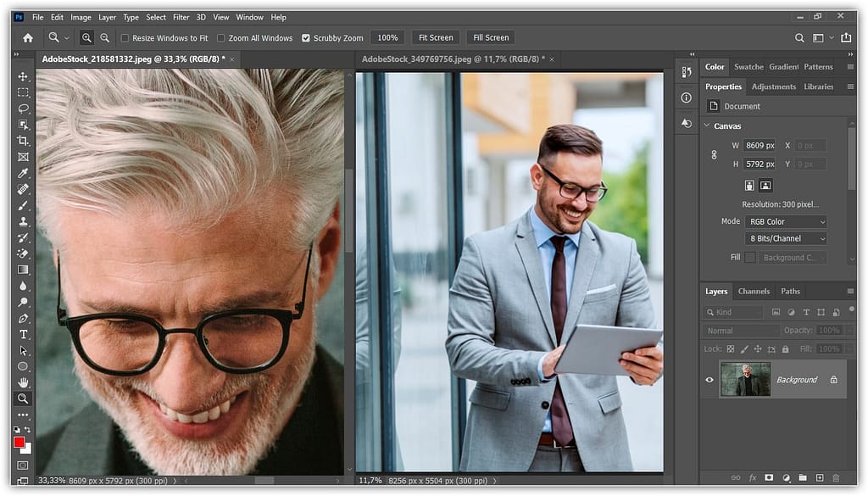Select the Move tool
The image size is (868, 496).
23,76
